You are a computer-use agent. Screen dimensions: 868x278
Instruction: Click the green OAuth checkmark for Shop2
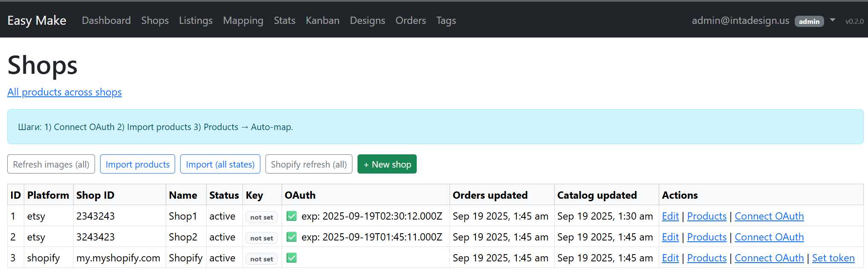291,237
